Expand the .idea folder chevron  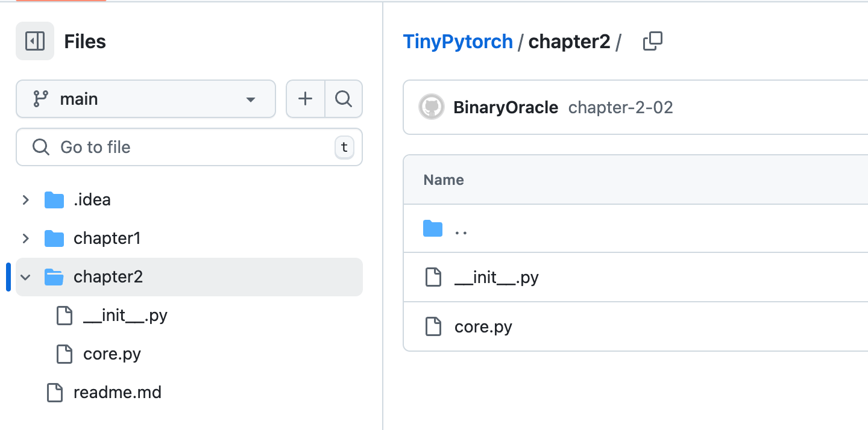click(x=25, y=200)
